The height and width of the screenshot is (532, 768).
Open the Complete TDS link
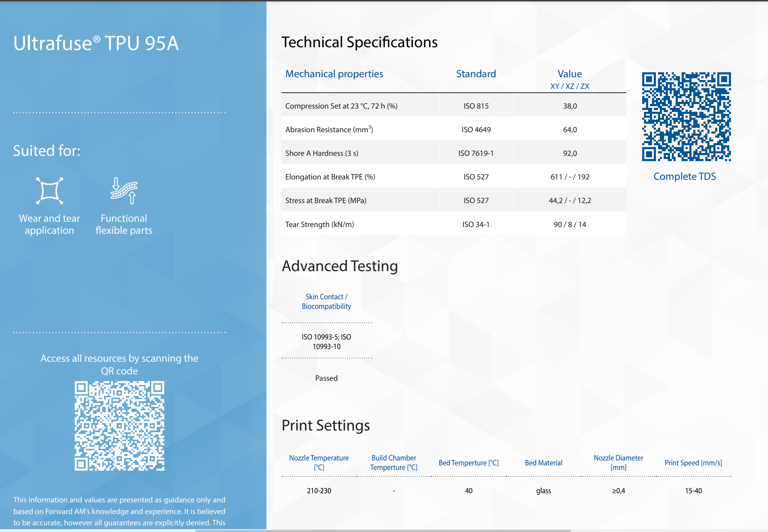click(684, 176)
